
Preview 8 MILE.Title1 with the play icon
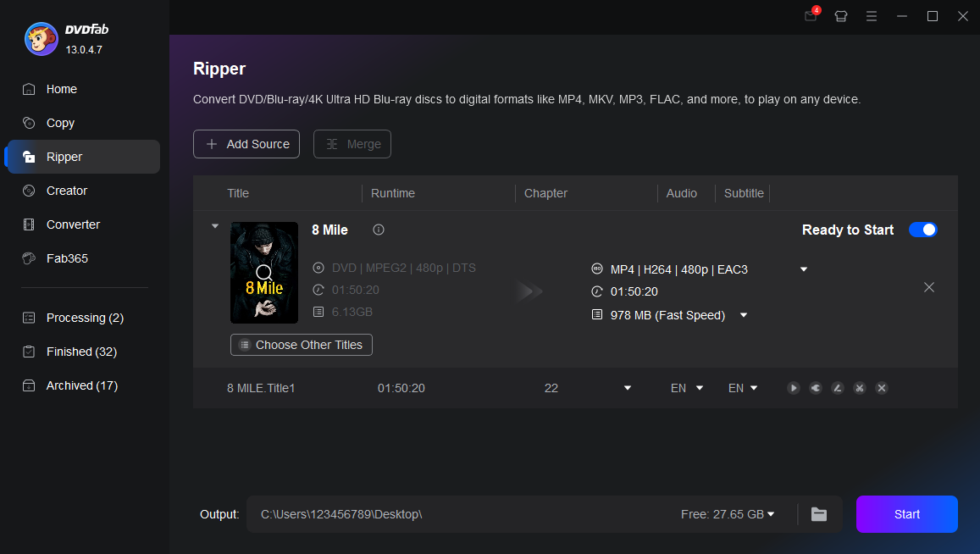pyautogui.click(x=793, y=388)
